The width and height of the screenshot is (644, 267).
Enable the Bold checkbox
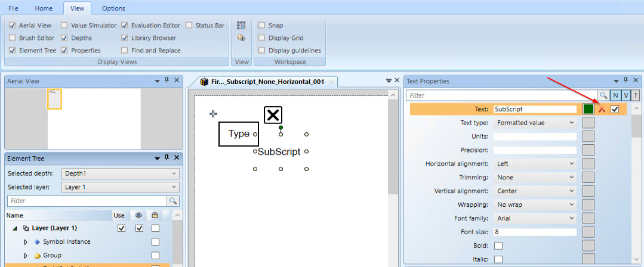(498, 246)
